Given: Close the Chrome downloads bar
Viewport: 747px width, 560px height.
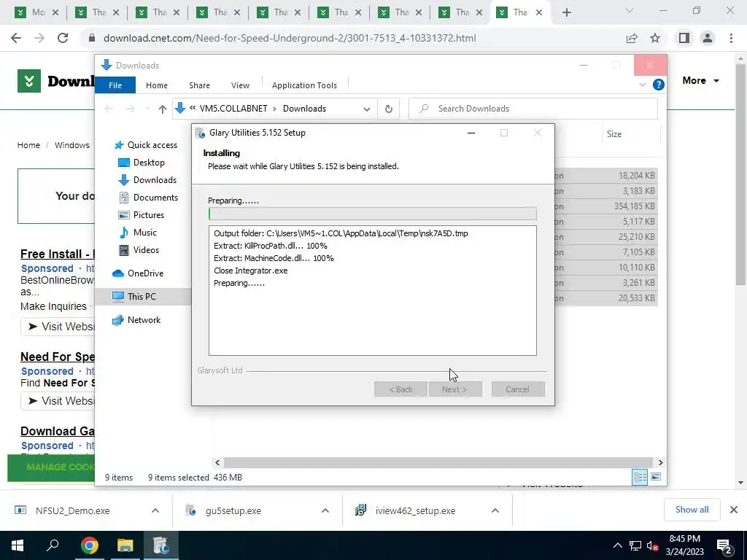Looking at the screenshot, I should [x=734, y=510].
